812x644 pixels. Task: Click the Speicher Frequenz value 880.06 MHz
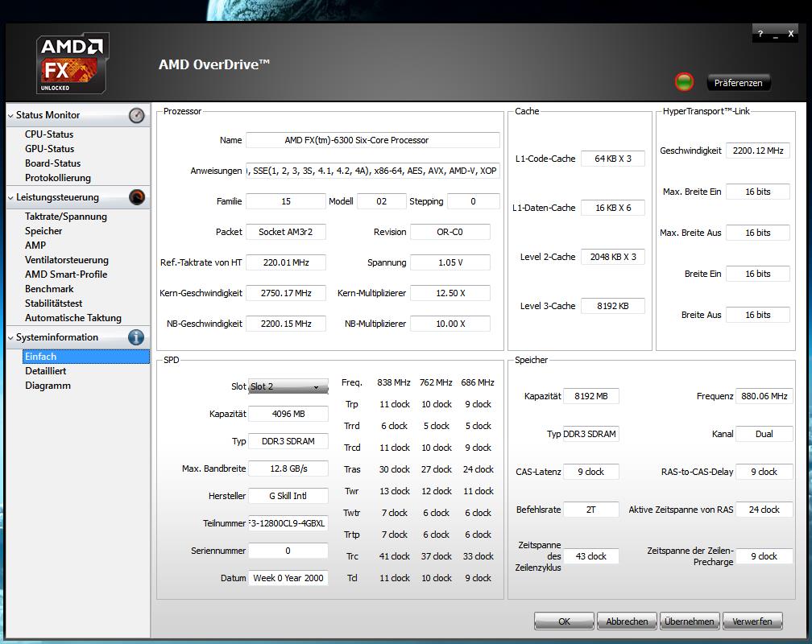pyautogui.click(x=764, y=396)
